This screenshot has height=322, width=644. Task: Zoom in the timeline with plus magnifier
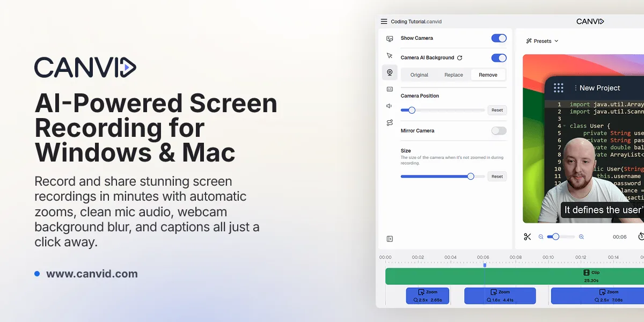pos(581,237)
